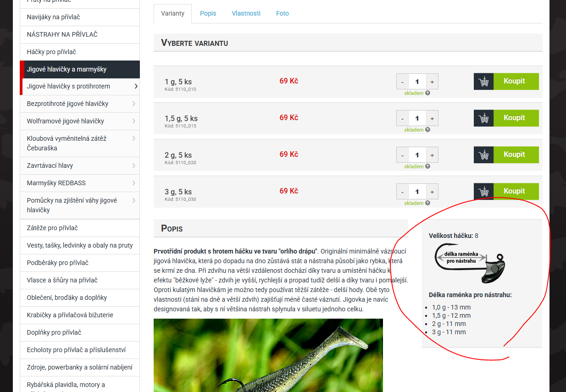The image size is (566, 392).
Task: Switch to the Varianty tab
Action: (x=173, y=13)
